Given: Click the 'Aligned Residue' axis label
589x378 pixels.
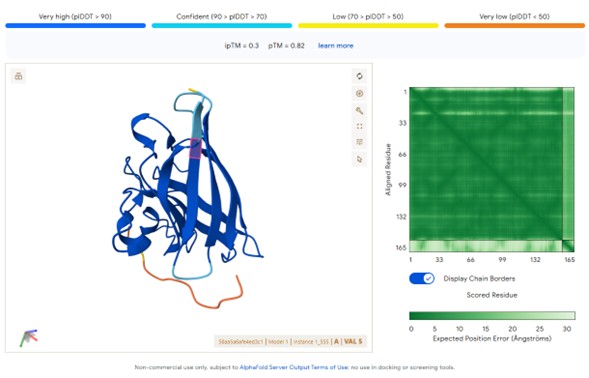Looking at the screenshot, I should (x=388, y=169).
